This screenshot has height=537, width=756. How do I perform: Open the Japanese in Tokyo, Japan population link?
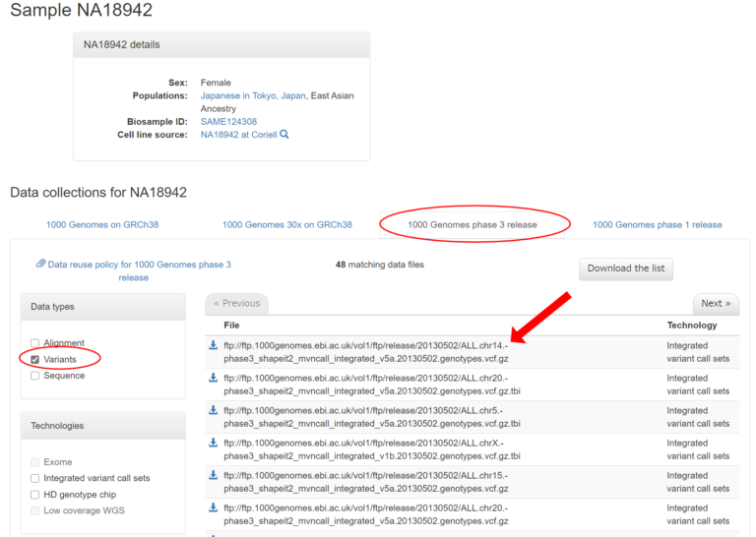click(253, 95)
